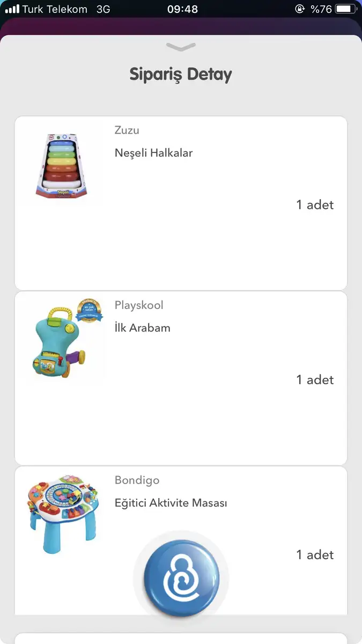The image size is (362, 644).
Task: Tap the rotation lock status icon
Action: click(299, 9)
